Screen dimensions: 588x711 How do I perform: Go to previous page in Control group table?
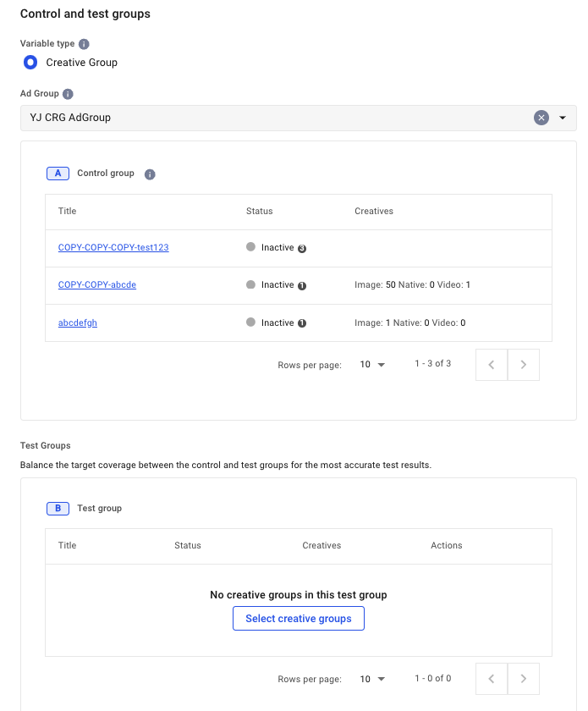492,365
